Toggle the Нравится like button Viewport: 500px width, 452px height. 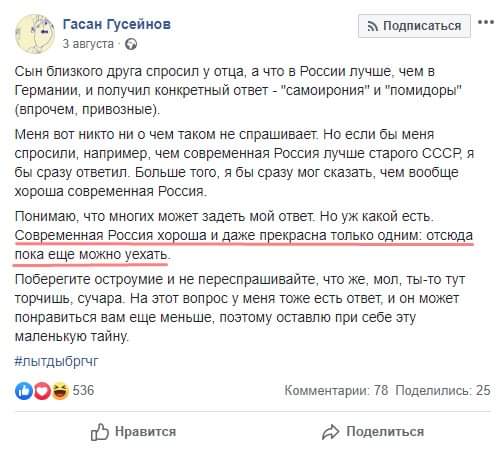tap(133, 432)
